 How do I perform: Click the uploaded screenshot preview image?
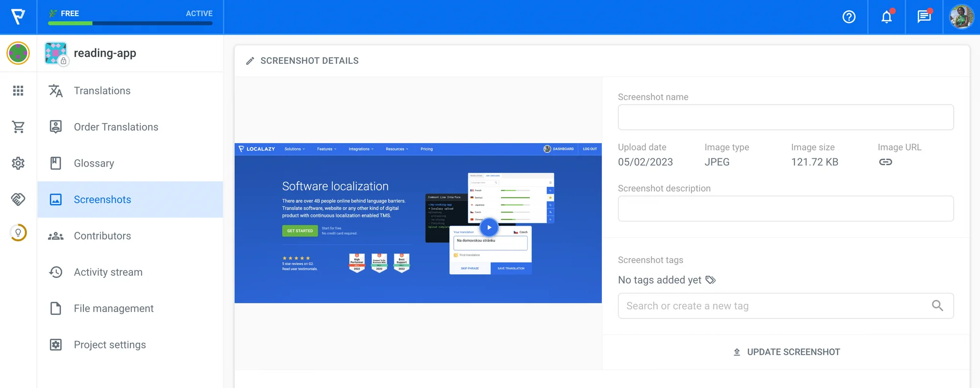418,223
